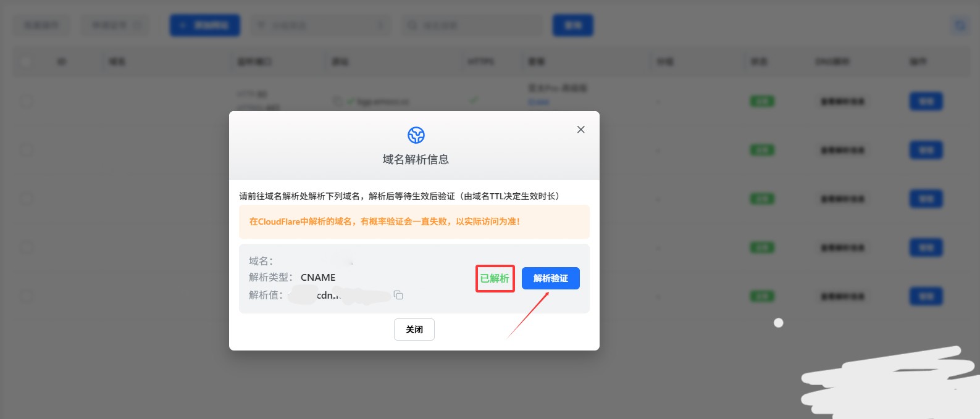The height and width of the screenshot is (419, 980).
Task: Click the 关闭 button
Action: 414,330
